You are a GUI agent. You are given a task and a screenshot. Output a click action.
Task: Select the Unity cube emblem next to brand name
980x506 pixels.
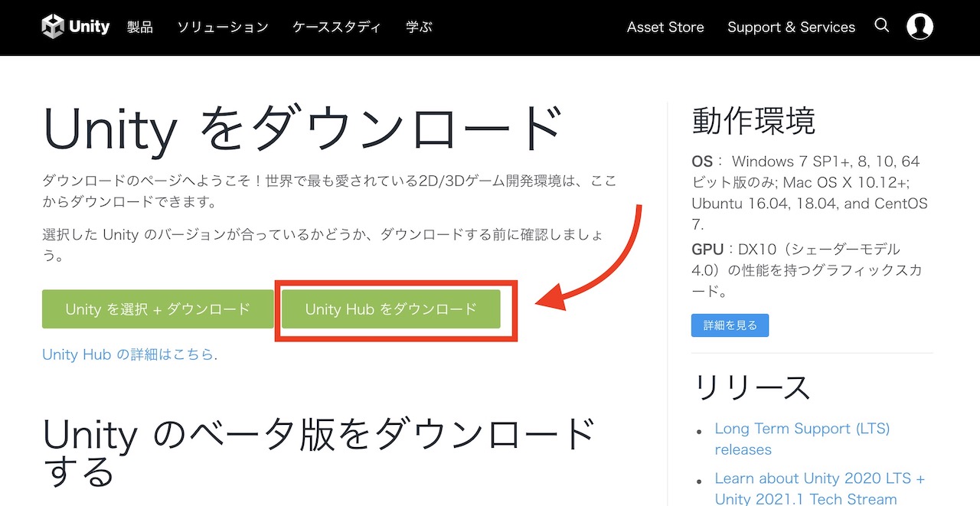tap(53, 26)
